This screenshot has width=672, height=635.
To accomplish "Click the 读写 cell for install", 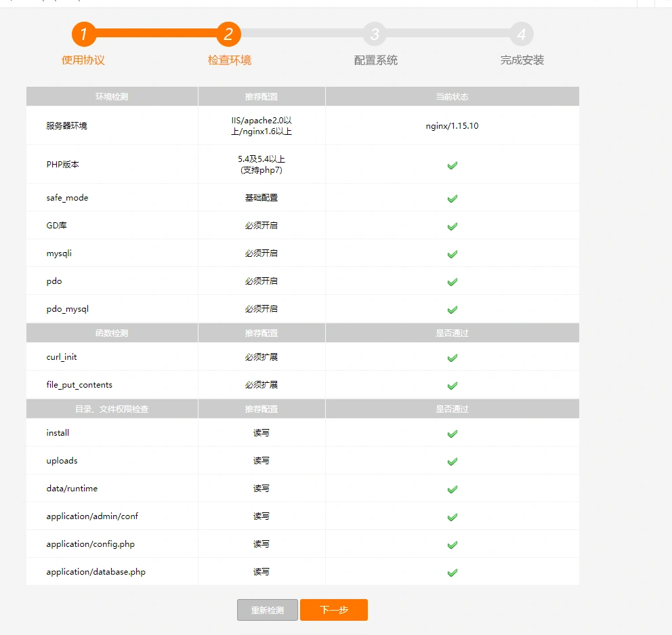I will point(261,433).
